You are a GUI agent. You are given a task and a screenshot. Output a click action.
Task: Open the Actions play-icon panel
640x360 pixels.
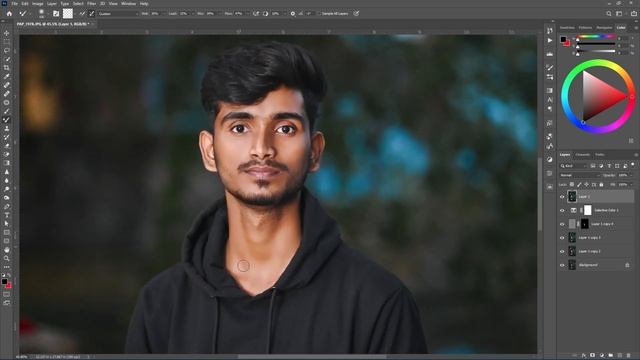point(550,40)
